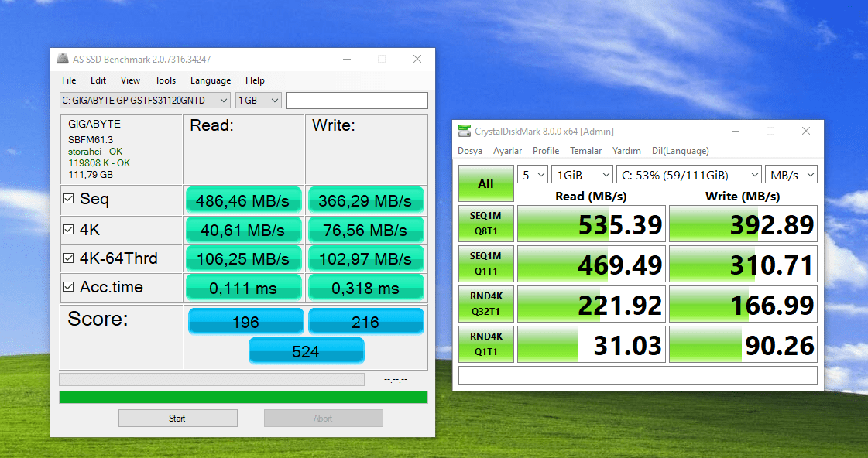The height and width of the screenshot is (458, 868).
Task: Click the AS SSD Benchmark title bar icon
Action: pyautogui.click(x=63, y=59)
